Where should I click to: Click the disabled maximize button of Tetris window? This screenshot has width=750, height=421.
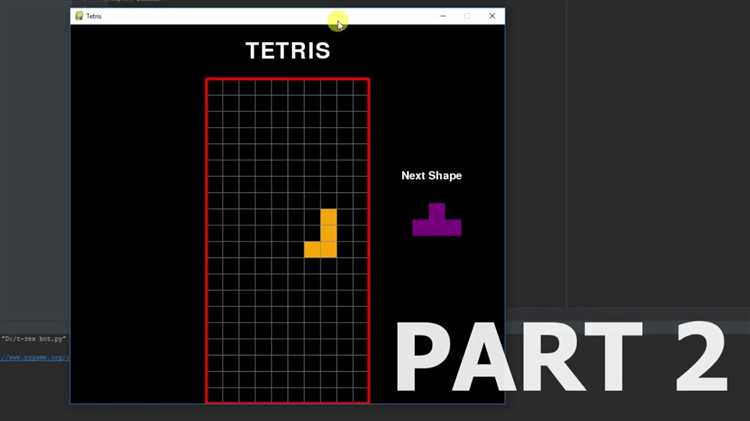tap(467, 16)
